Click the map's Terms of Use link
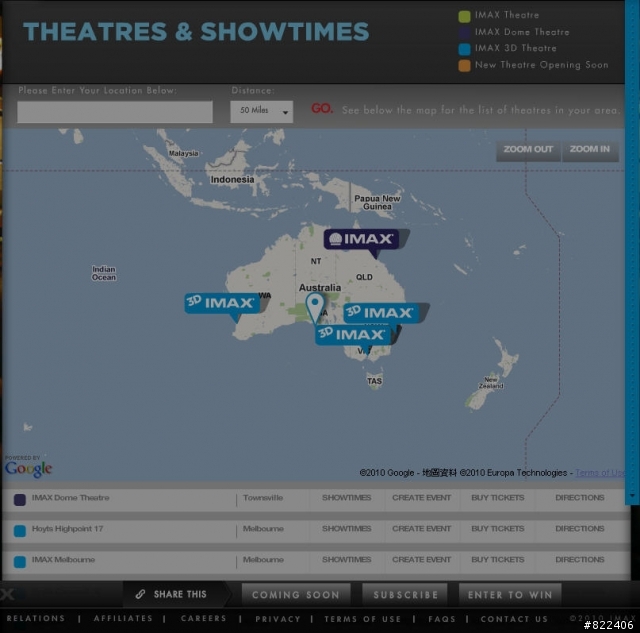This screenshot has height=633, width=640. (600, 473)
